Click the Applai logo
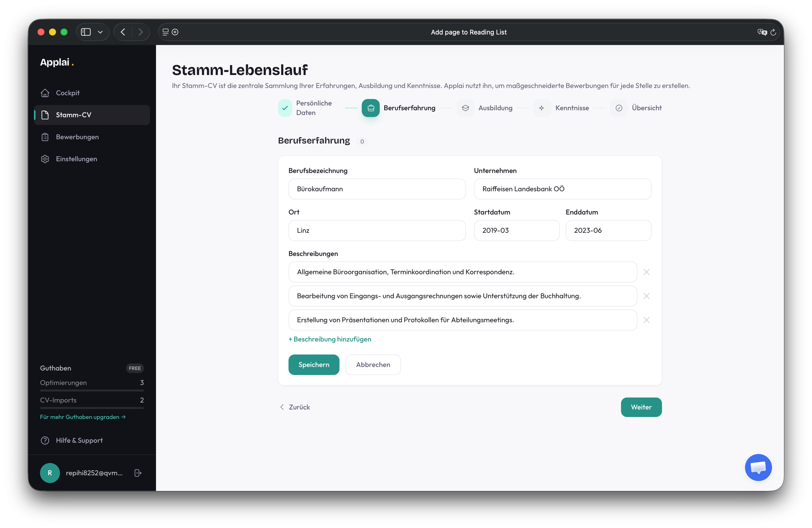The height and width of the screenshot is (528, 812). [57, 62]
